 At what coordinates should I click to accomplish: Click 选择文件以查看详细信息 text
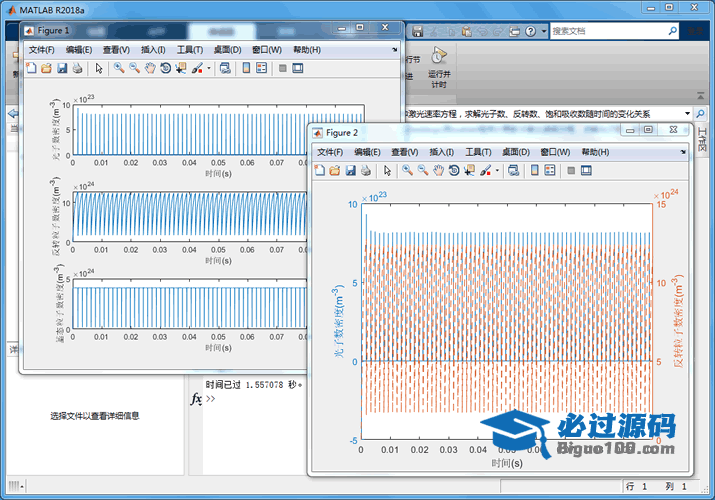pos(94,416)
